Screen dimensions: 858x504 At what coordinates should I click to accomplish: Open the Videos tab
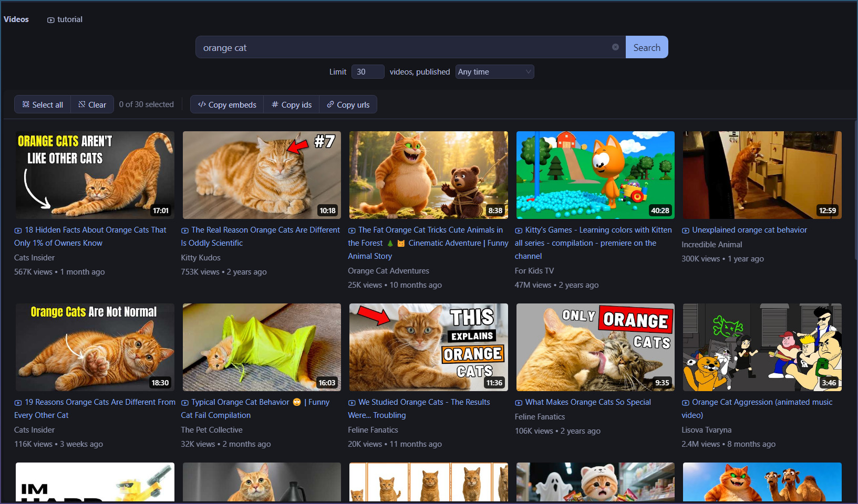point(16,19)
